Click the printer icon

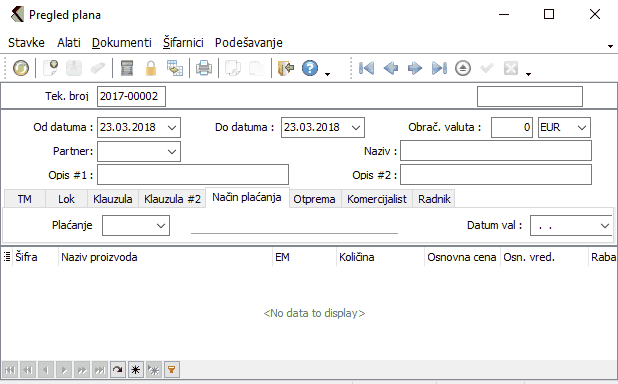tap(204, 68)
